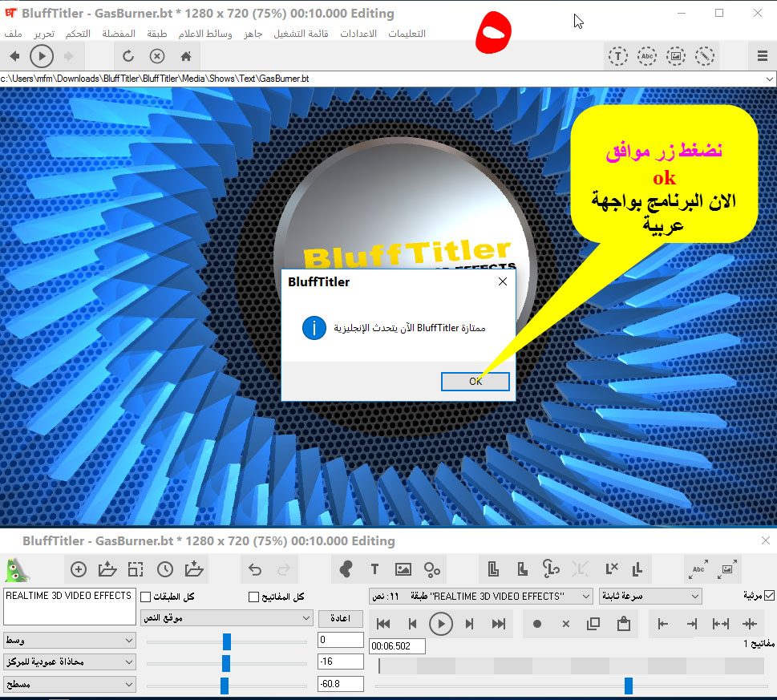777x700 pixels.
Task: Click the blob-shaped layer icon
Action: (x=346, y=570)
